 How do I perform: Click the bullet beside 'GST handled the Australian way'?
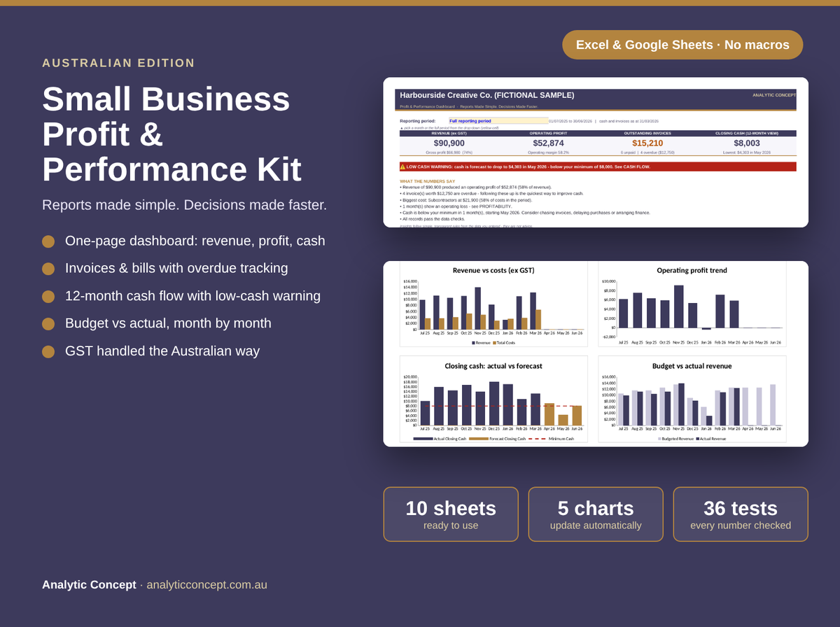coord(48,352)
